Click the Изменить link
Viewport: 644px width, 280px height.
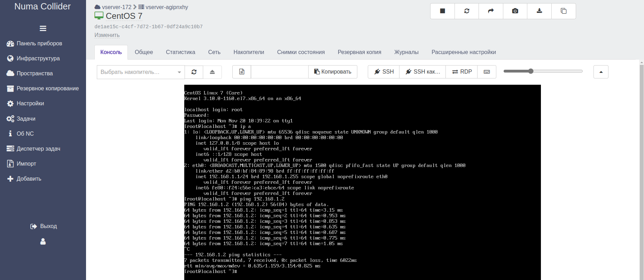[x=107, y=35]
